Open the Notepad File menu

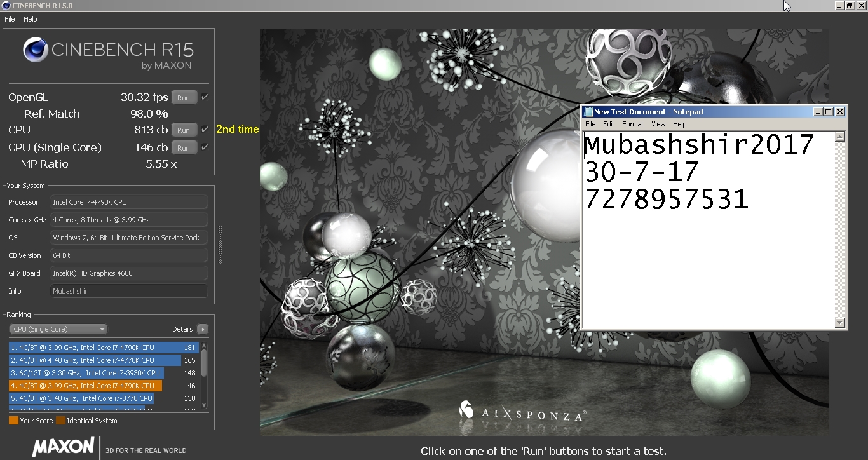click(590, 124)
